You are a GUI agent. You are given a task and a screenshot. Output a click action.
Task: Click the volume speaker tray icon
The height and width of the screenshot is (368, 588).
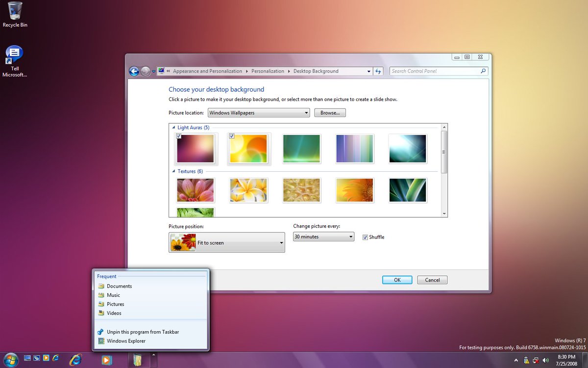click(x=545, y=361)
